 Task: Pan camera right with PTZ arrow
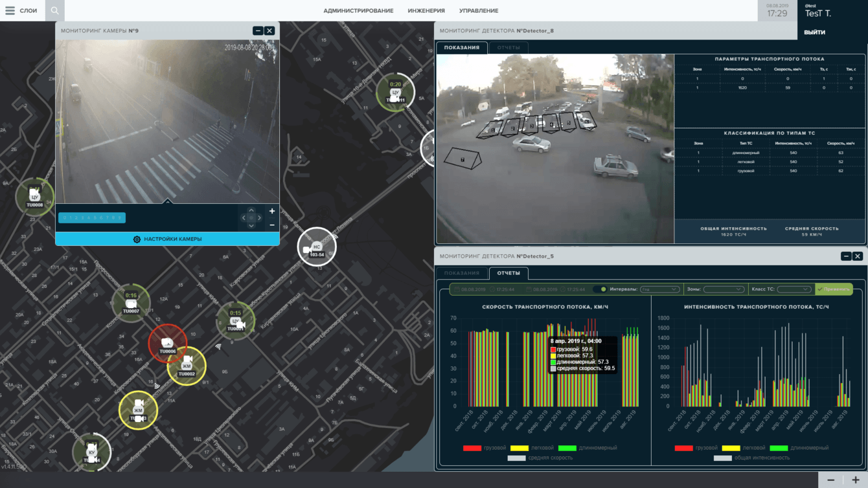click(260, 218)
